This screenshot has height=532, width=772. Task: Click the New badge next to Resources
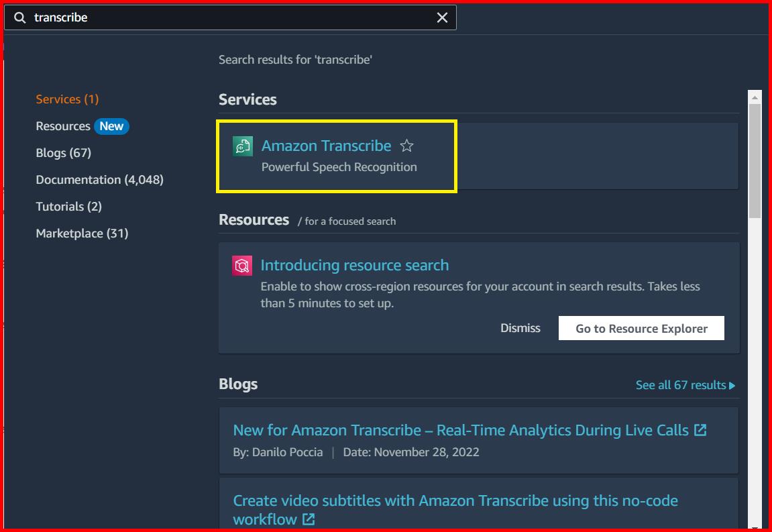pos(111,125)
